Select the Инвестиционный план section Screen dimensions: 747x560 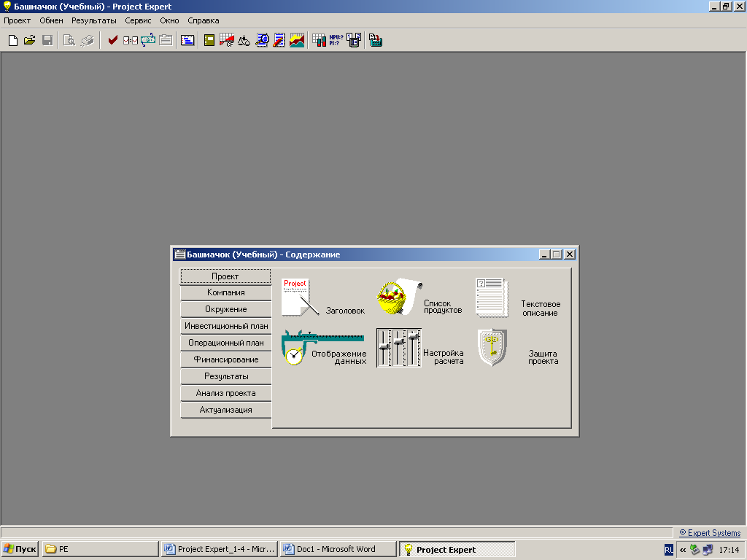(x=225, y=326)
